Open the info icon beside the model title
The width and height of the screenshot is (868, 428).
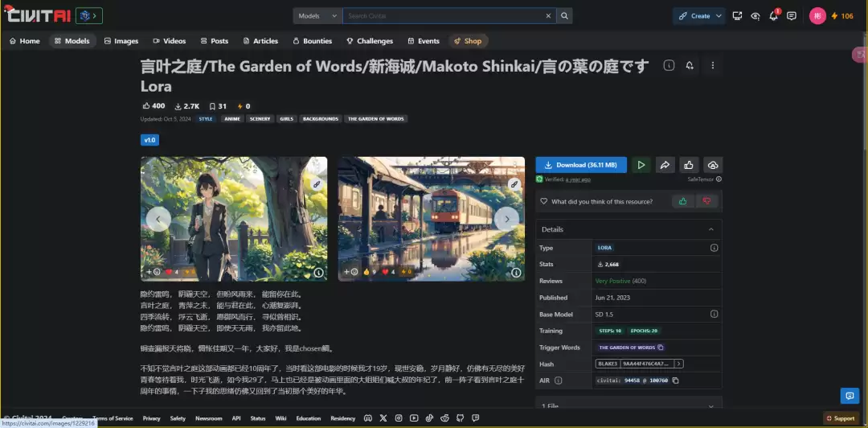(x=669, y=65)
